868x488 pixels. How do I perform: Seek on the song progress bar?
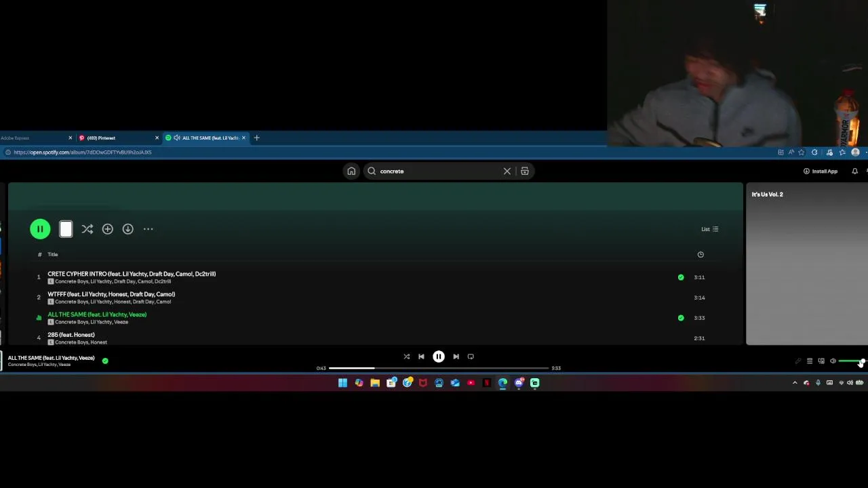click(x=439, y=368)
